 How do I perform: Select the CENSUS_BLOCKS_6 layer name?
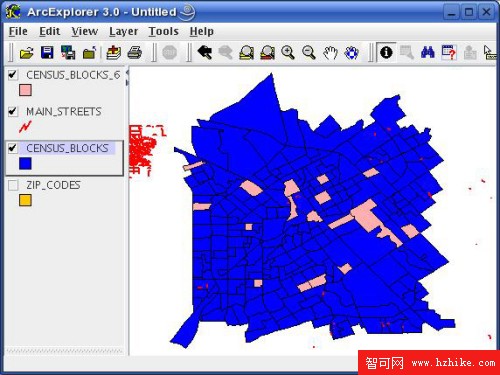(73, 75)
